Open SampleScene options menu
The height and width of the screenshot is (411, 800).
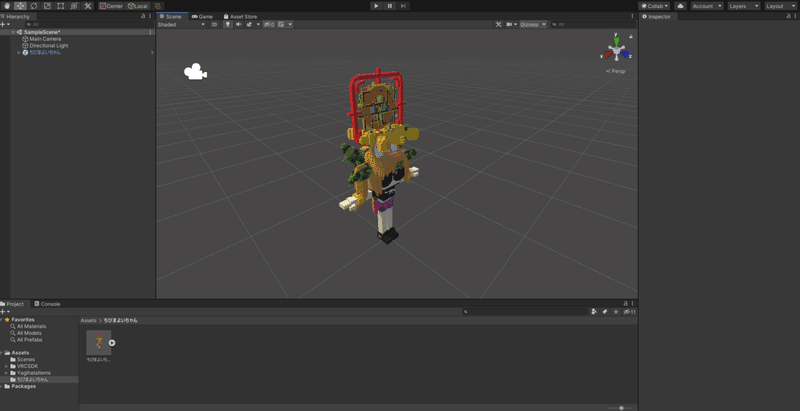[x=150, y=32]
